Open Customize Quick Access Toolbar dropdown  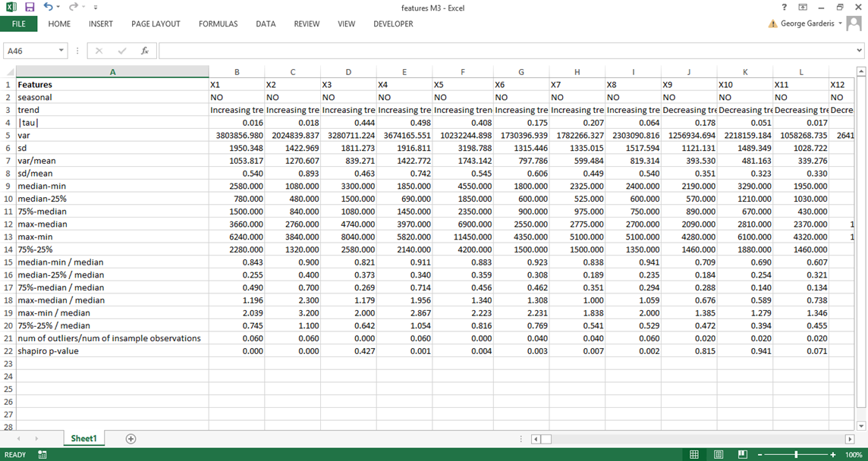96,7
